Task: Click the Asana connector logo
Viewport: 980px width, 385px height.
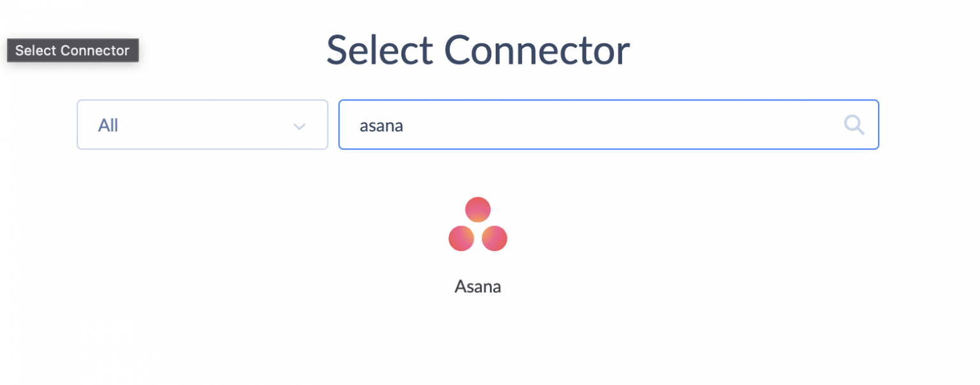Action: 478,225
